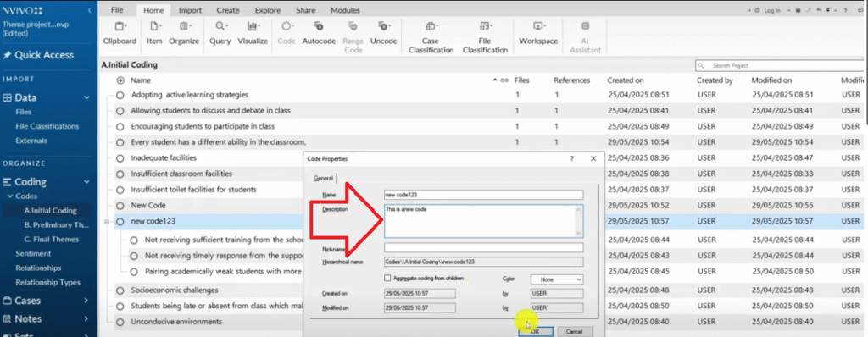
Task: Click the Nickname field
Action: (484, 248)
